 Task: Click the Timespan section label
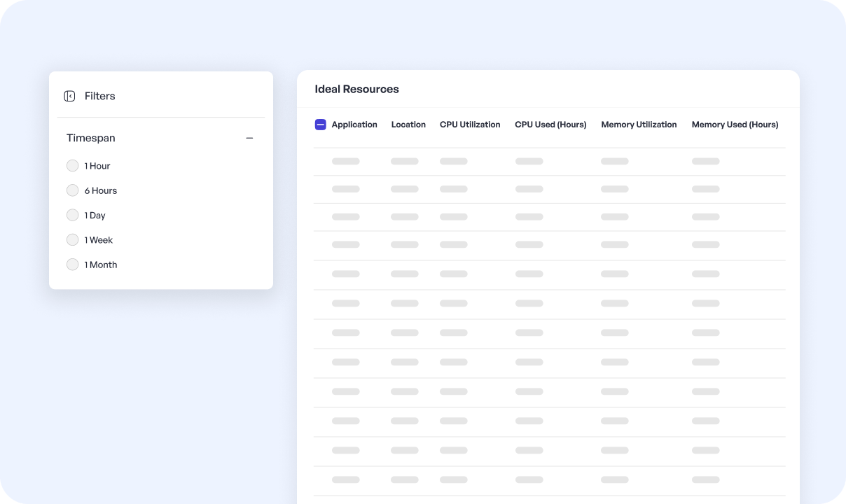[x=91, y=139]
